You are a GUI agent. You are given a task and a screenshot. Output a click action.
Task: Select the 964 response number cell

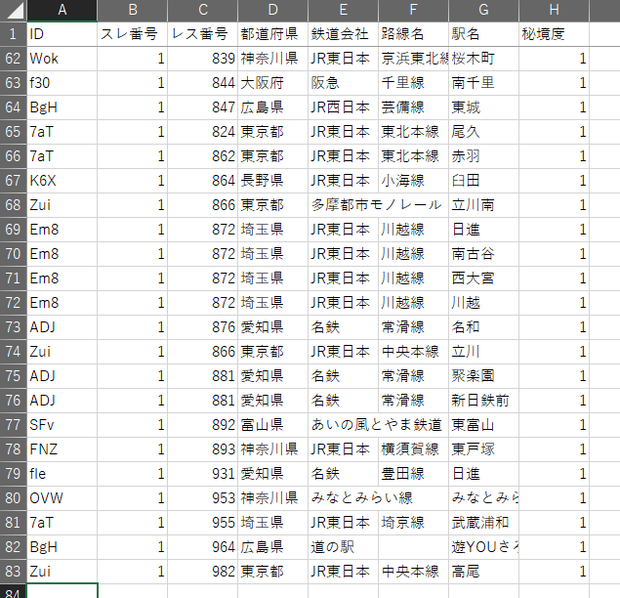point(203,547)
